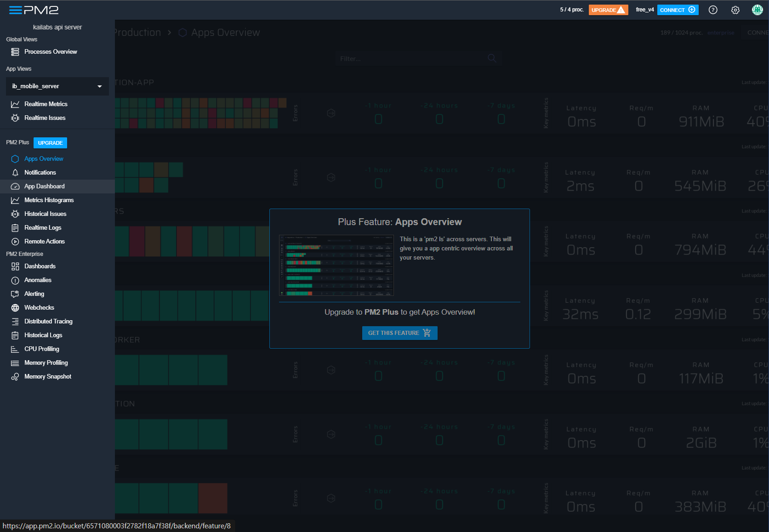
Task: Click the Metrics Histograms chart icon
Action: pos(15,200)
